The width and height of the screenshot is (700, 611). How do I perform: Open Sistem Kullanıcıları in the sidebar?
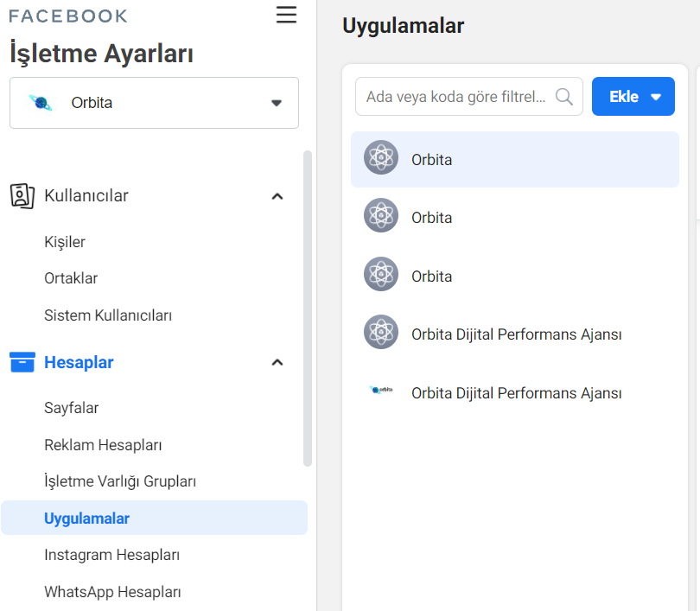click(108, 315)
